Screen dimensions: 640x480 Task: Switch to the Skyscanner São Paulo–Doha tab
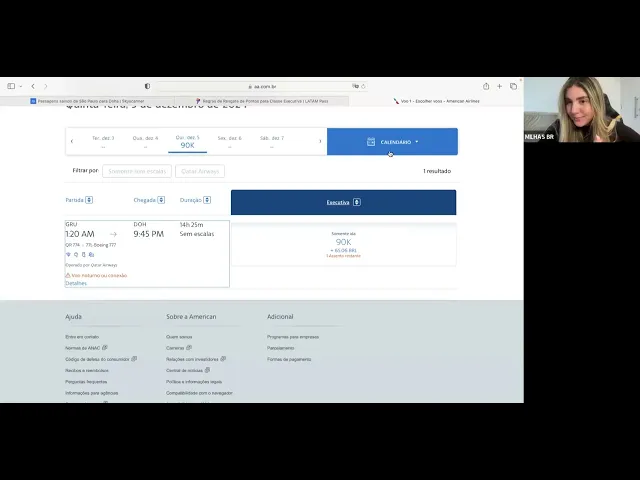pos(87,101)
